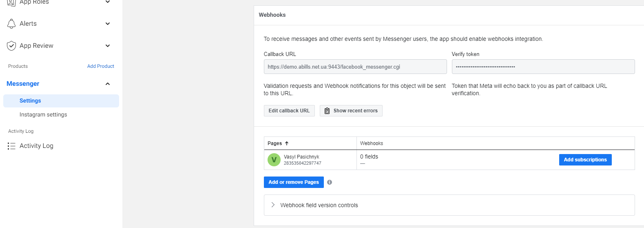Expand the App Review section chevron
Viewport: 644px width, 228px height.
tap(108, 46)
